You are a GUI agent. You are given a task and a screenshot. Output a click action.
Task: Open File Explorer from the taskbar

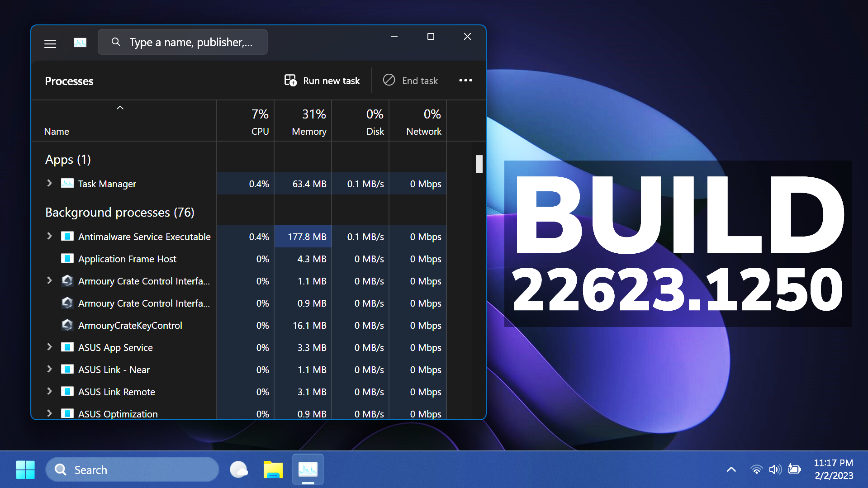(x=273, y=469)
